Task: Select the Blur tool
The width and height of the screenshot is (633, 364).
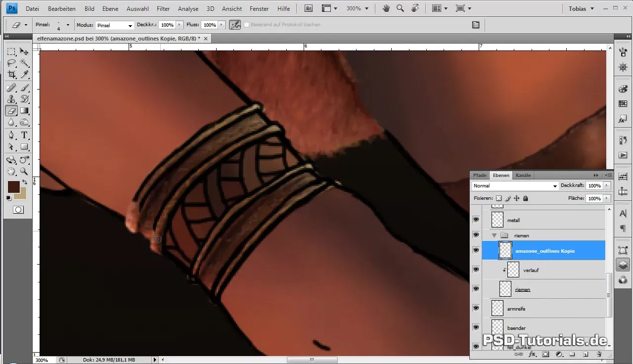Action: (11, 122)
